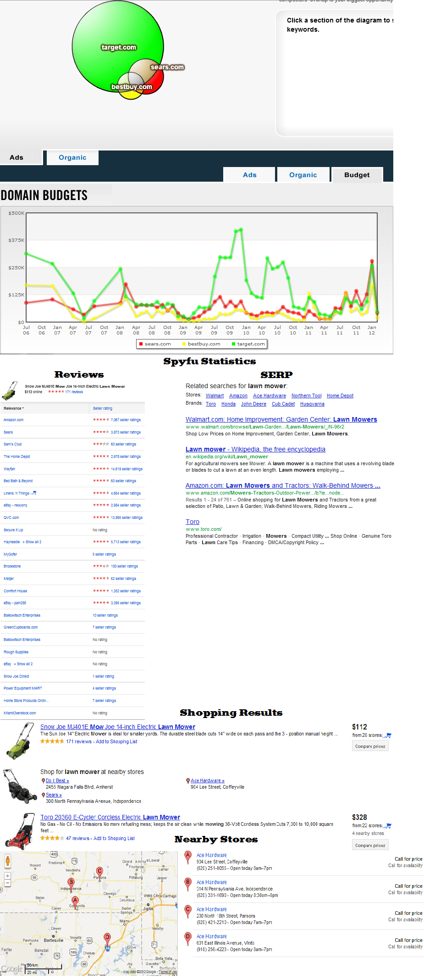Click pin icon beside Ace Hardware Lee Street
The image size is (424, 980).
tap(188, 780)
